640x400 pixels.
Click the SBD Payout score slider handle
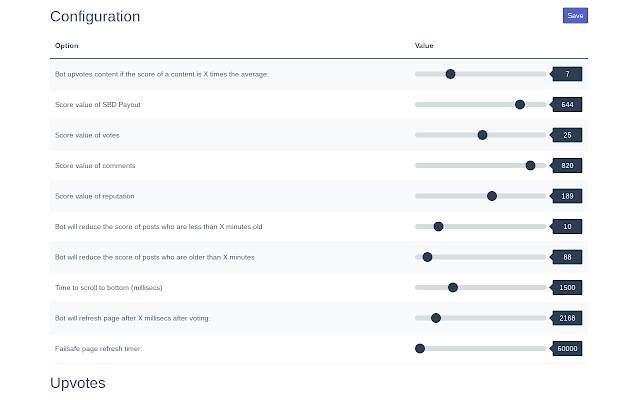pyautogui.click(x=520, y=104)
